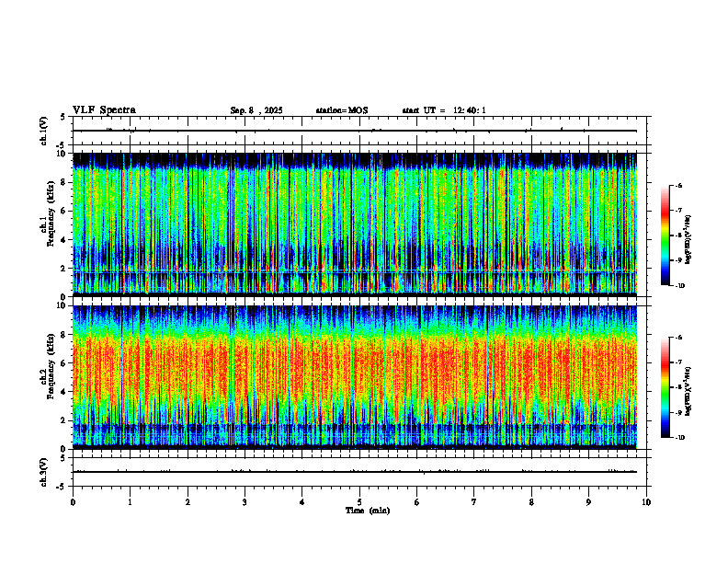
Task: Select the date "Sep. 8 , 2025"
Action: (x=256, y=110)
